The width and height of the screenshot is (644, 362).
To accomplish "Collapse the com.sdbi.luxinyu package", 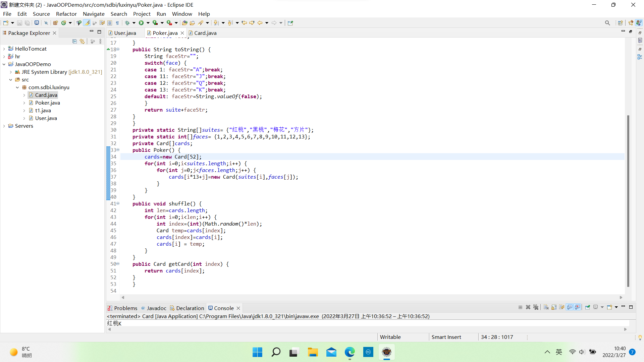I will (17, 87).
